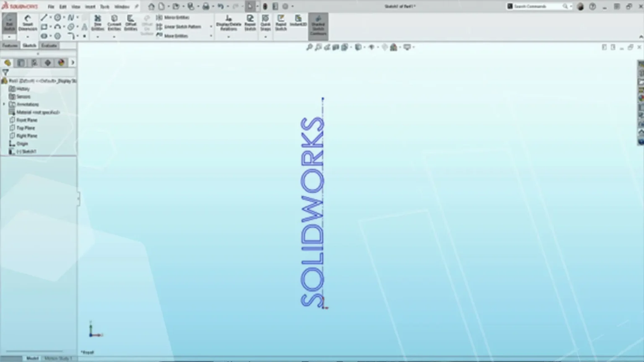The height and width of the screenshot is (362, 644).
Task: Click the Previous View icon
Action: [x=327, y=47]
